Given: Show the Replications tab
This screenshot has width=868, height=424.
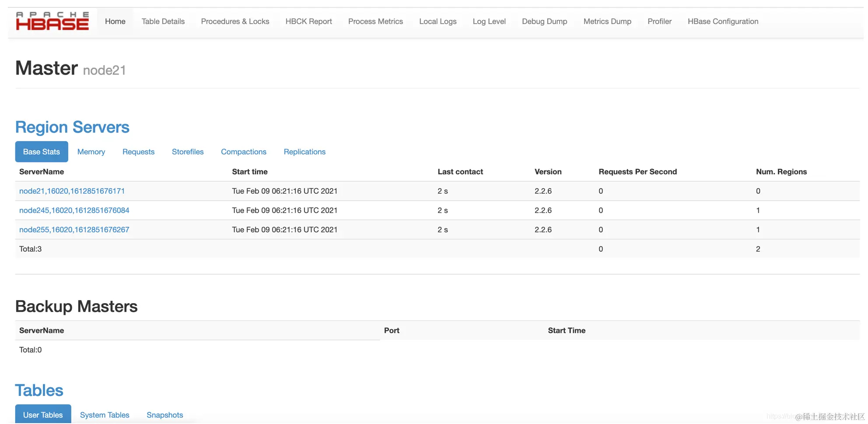Looking at the screenshot, I should (304, 152).
